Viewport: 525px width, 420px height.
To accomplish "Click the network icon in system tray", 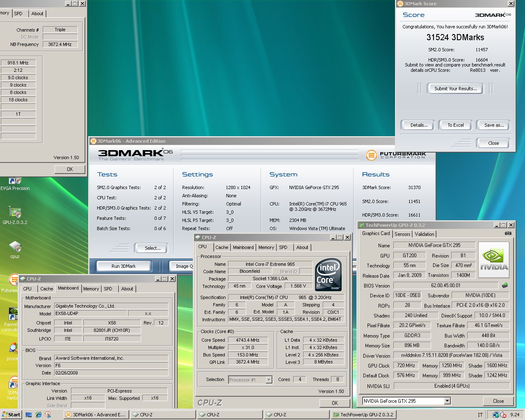I will pyautogui.click(x=496, y=415).
